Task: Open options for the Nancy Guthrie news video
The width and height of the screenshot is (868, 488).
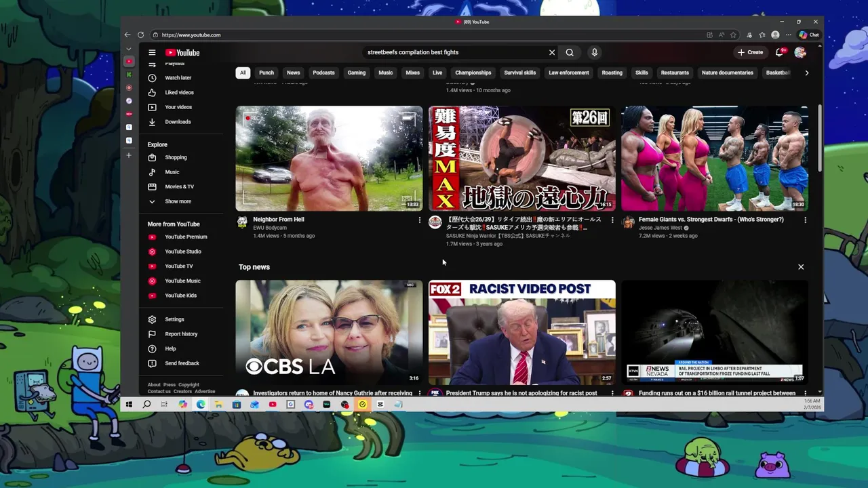Action: coord(419,393)
